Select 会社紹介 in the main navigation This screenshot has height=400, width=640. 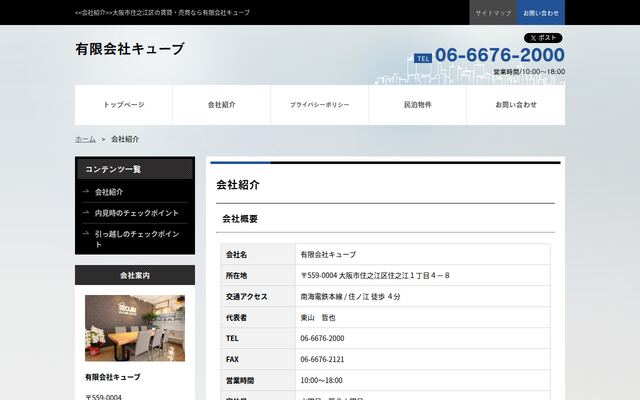[x=222, y=105]
